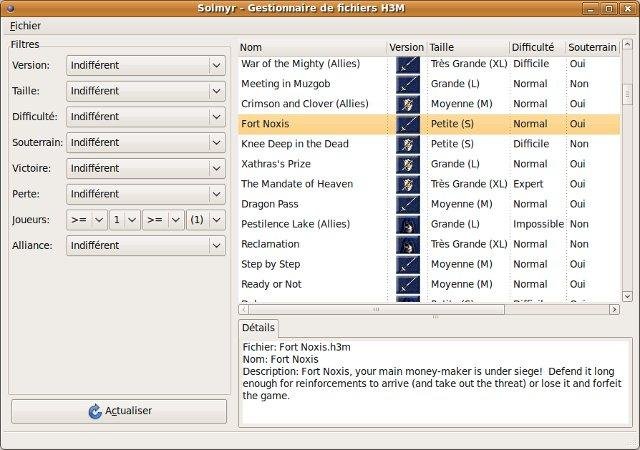This screenshot has width=640, height=450.
Task: Click the Impossible difficulty cell
Action: point(538,224)
